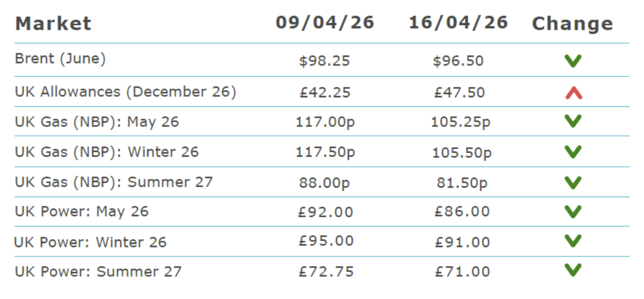This screenshot has width=644, height=299.
Task: Select the UK Allowances (December 26) label
Action: tap(126, 92)
